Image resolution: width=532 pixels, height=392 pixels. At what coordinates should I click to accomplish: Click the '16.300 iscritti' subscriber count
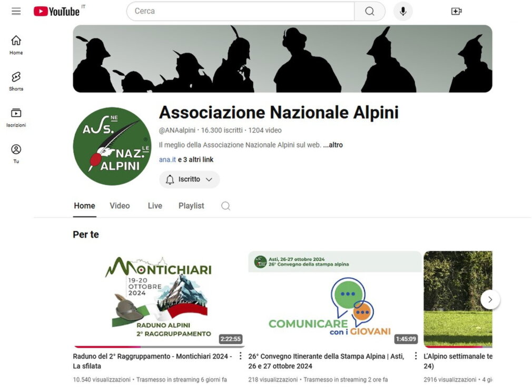(222, 130)
